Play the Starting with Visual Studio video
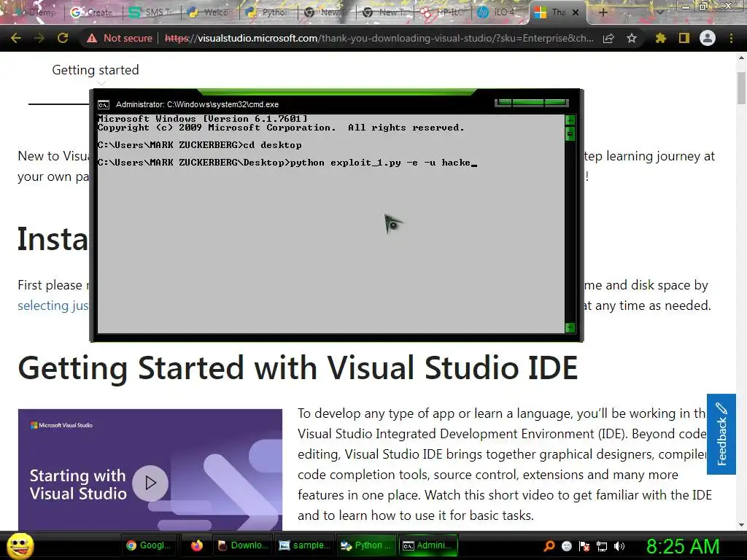This screenshot has height=560, width=747. 150,483
